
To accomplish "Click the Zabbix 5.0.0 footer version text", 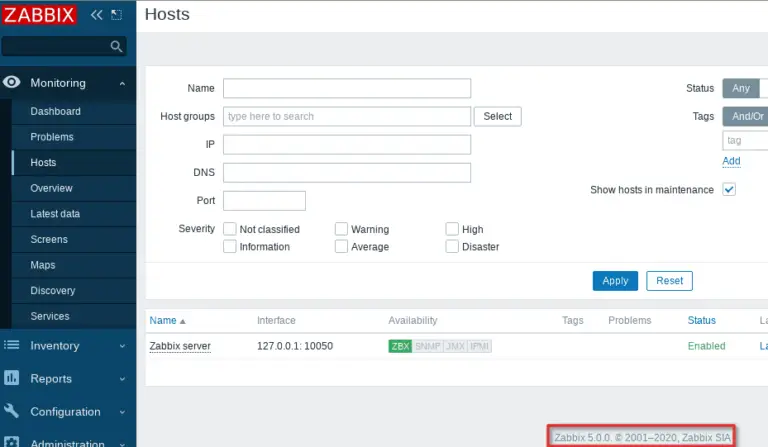I will click(642, 437).
